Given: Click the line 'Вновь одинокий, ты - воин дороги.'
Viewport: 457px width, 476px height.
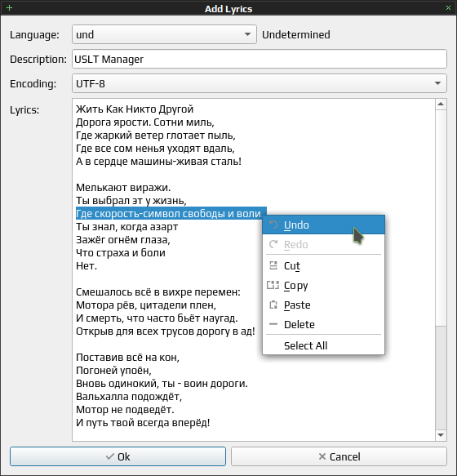Looking at the screenshot, I should click(x=162, y=383).
